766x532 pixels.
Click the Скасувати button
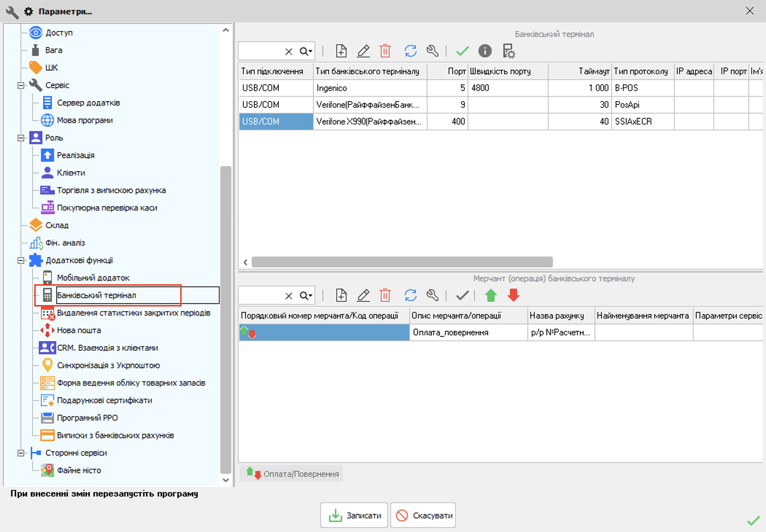click(x=423, y=515)
